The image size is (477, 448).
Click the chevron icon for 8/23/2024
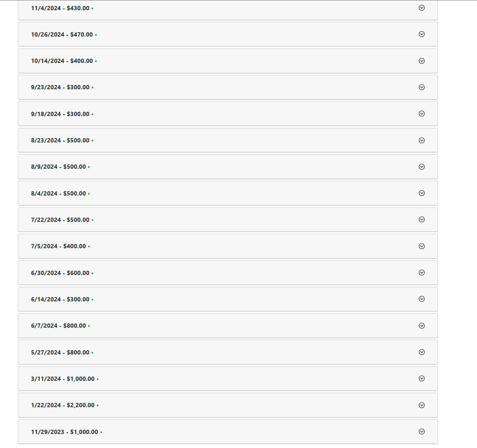click(x=422, y=140)
